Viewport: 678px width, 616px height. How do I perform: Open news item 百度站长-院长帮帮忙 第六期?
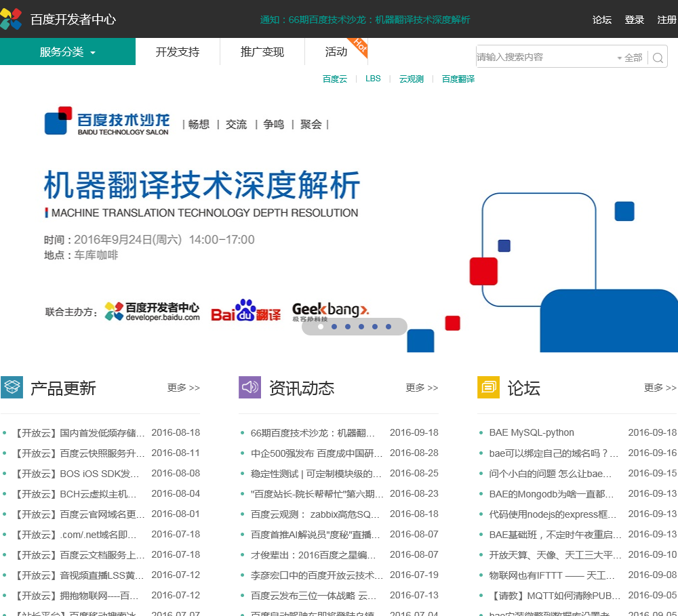(x=317, y=493)
